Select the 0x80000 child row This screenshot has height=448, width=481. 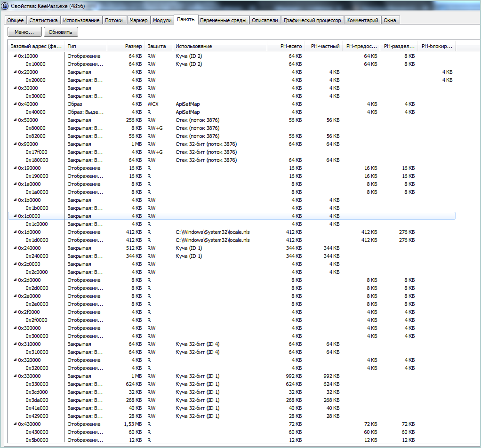click(x=232, y=128)
